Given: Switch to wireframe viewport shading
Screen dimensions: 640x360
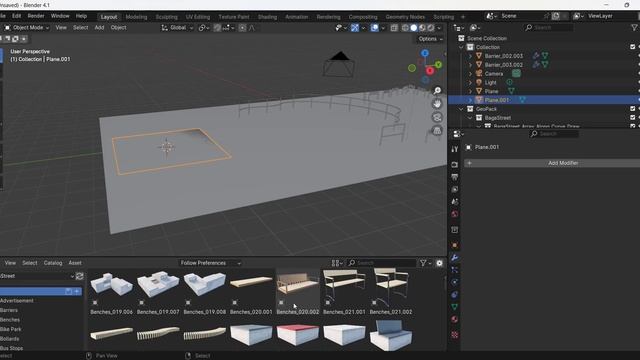Looking at the screenshot, I should pyautogui.click(x=405, y=28).
